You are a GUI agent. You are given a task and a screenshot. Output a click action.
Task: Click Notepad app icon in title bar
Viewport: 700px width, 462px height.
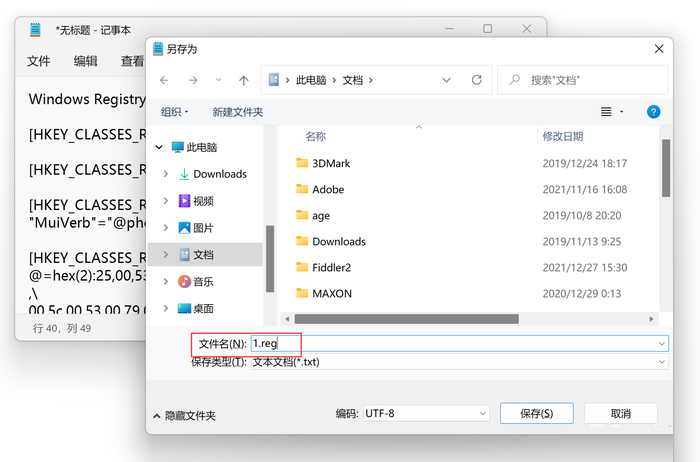(35, 30)
